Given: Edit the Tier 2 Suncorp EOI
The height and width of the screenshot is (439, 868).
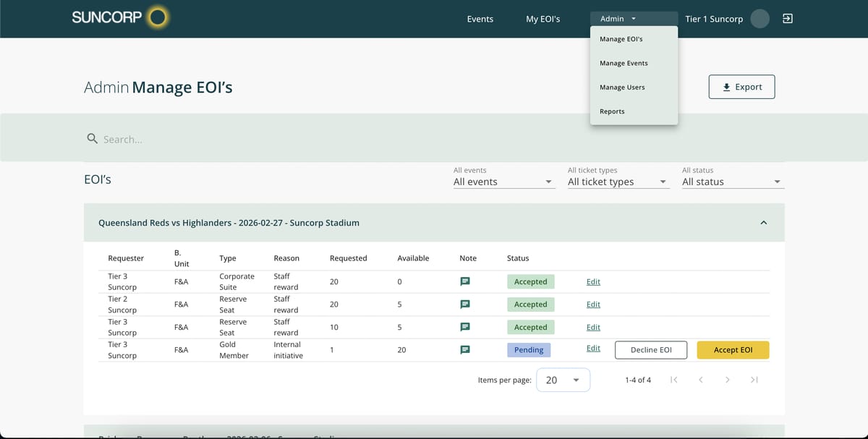Looking at the screenshot, I should 593,304.
